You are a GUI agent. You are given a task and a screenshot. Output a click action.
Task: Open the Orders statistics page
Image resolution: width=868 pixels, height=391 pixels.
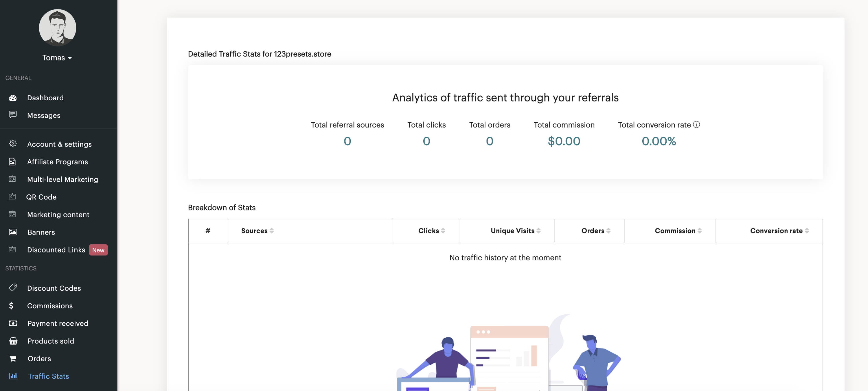coord(39,359)
